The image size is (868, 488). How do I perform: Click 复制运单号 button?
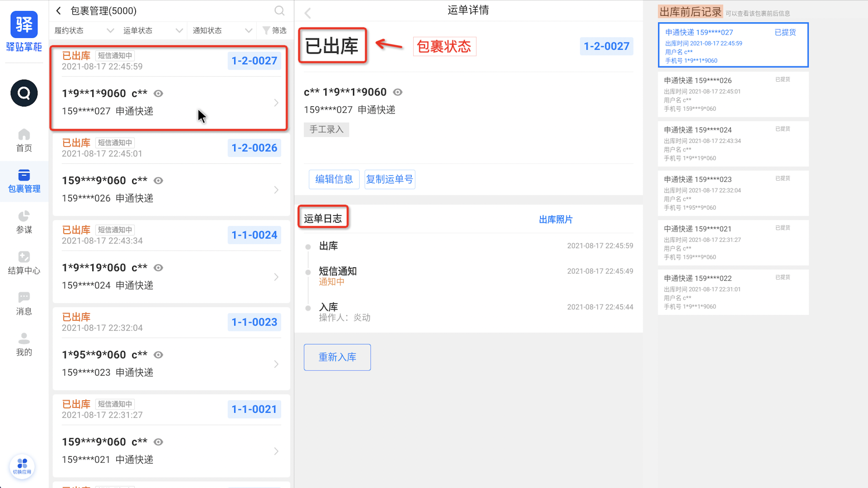tap(389, 179)
